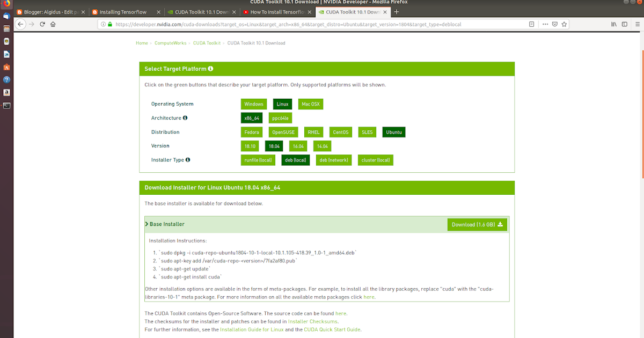Show site information icon in address bar

tap(103, 24)
